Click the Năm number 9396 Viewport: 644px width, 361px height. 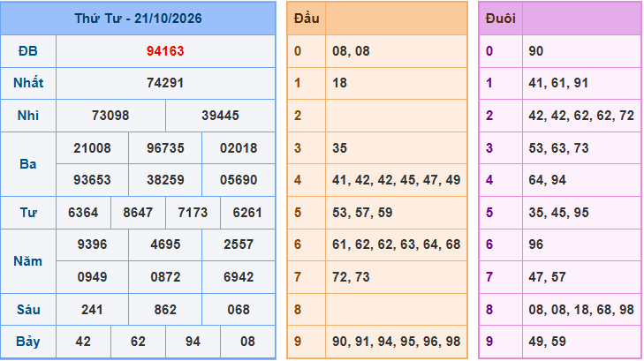[x=92, y=244]
